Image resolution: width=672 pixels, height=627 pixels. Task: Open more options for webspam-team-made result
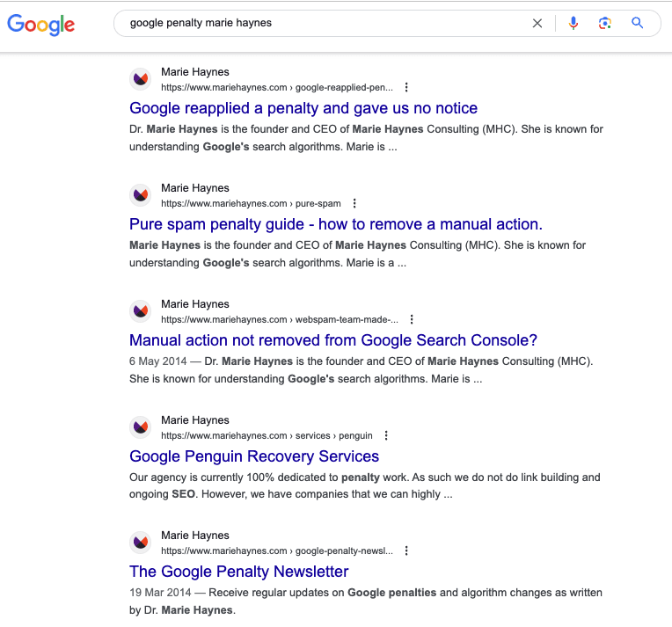pos(412,320)
